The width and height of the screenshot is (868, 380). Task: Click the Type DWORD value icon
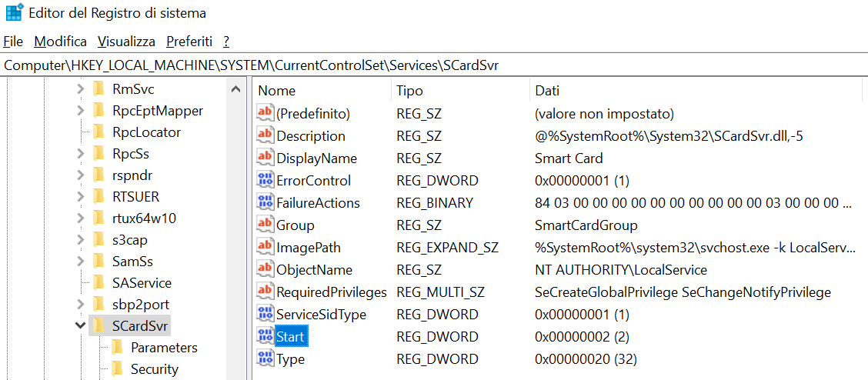click(265, 359)
